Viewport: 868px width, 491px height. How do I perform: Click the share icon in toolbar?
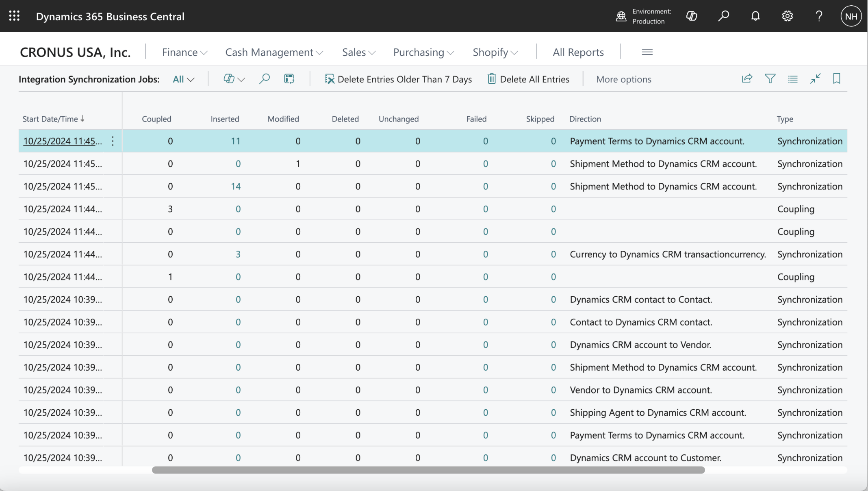(x=747, y=78)
